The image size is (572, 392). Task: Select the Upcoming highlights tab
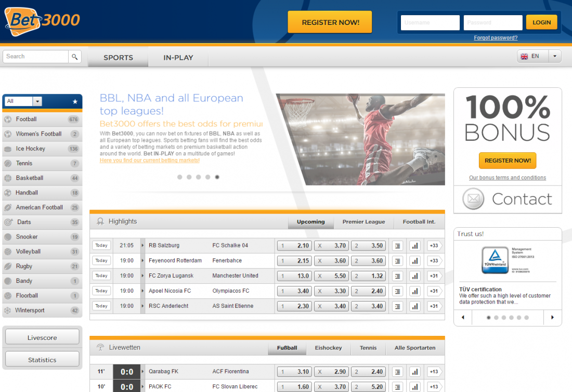tap(311, 221)
